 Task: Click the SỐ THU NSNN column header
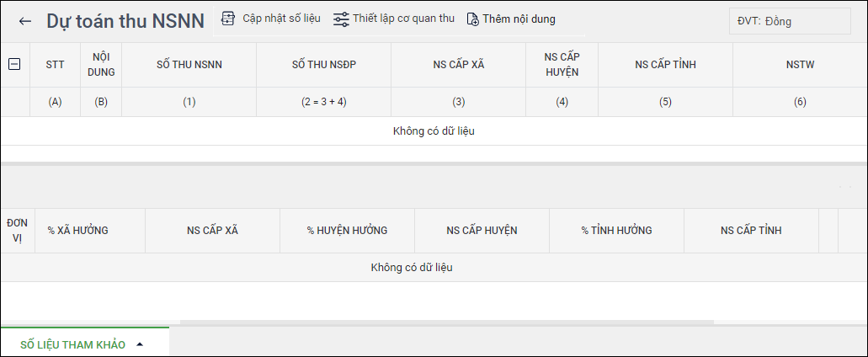tap(189, 64)
